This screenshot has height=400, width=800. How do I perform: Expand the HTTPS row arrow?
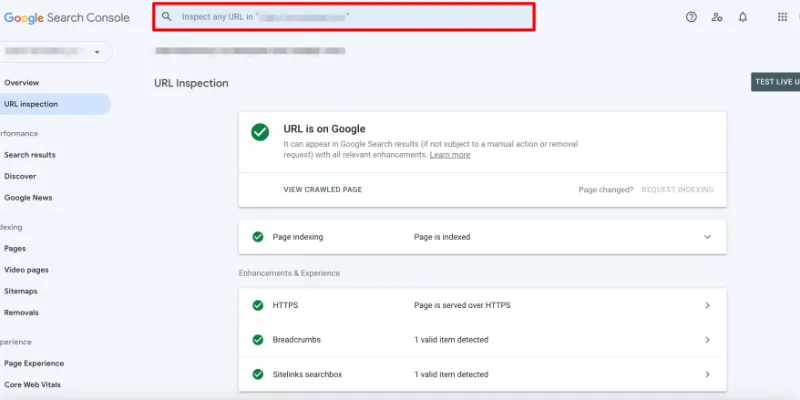[707, 305]
